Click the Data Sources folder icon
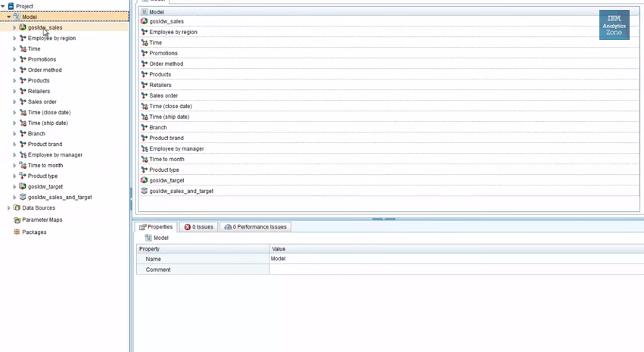644x352 pixels. coord(17,208)
